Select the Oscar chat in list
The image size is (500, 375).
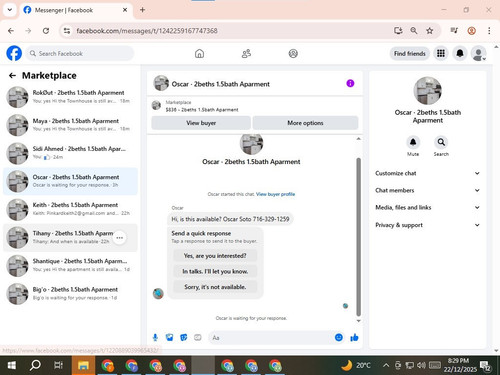(70, 181)
